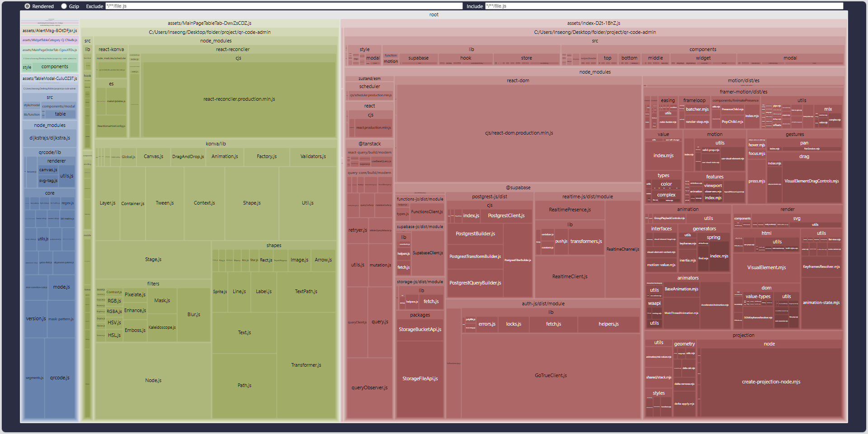Image resolution: width=868 pixels, height=434 pixels.
Task: Select PostgrestQueryBuilder.js block
Action: (475, 283)
